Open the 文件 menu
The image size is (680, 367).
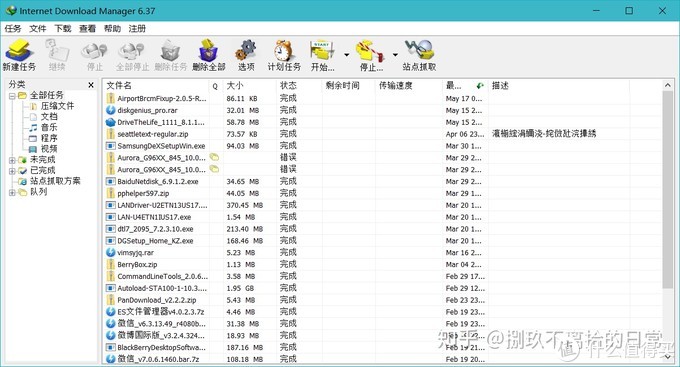tap(38, 29)
